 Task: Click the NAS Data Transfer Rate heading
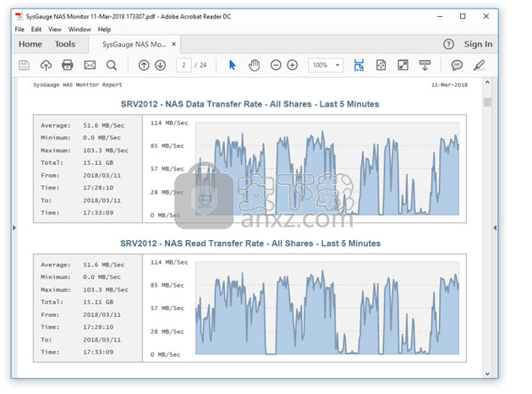pyautogui.click(x=250, y=104)
